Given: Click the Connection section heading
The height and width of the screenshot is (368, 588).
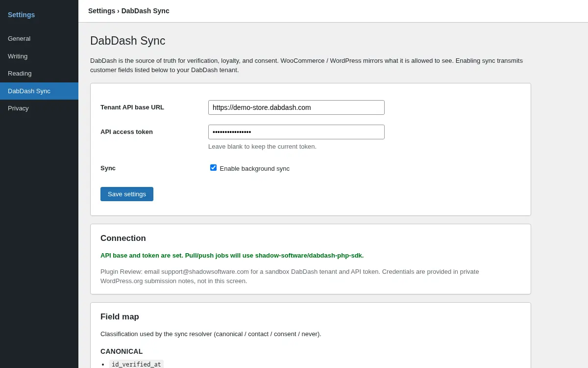Looking at the screenshot, I should click(x=123, y=238).
